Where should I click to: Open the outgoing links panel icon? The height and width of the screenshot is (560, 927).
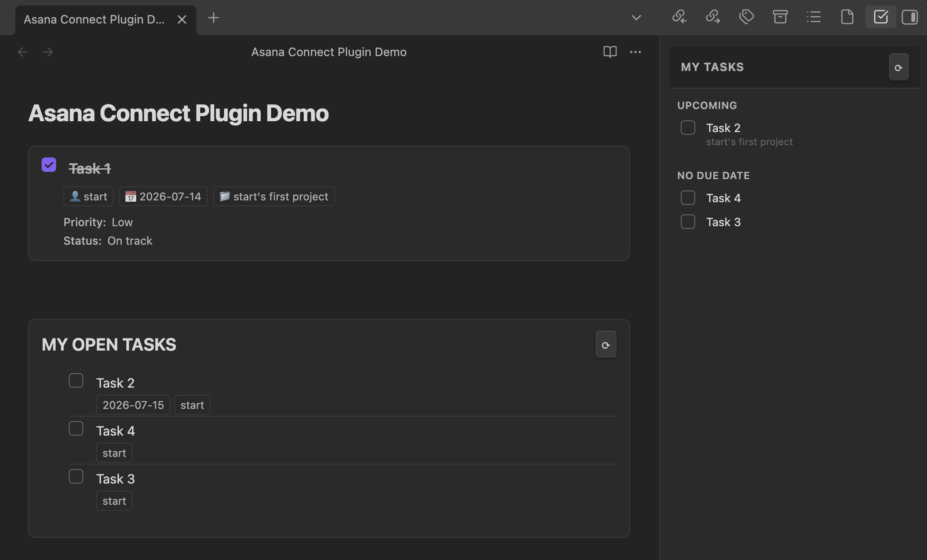713,17
